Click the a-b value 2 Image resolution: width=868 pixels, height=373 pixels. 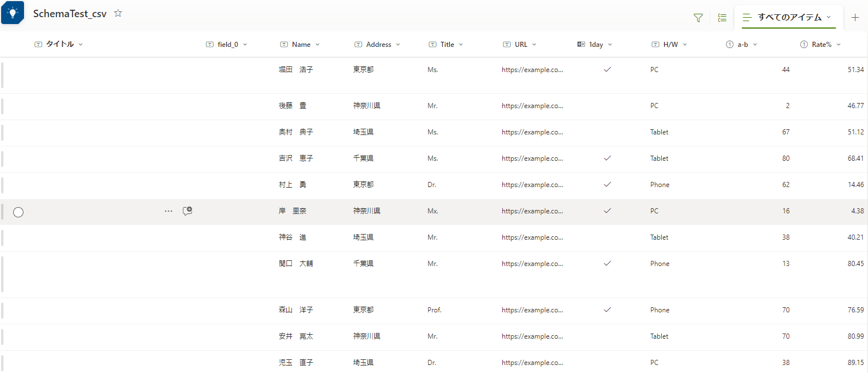(x=788, y=106)
